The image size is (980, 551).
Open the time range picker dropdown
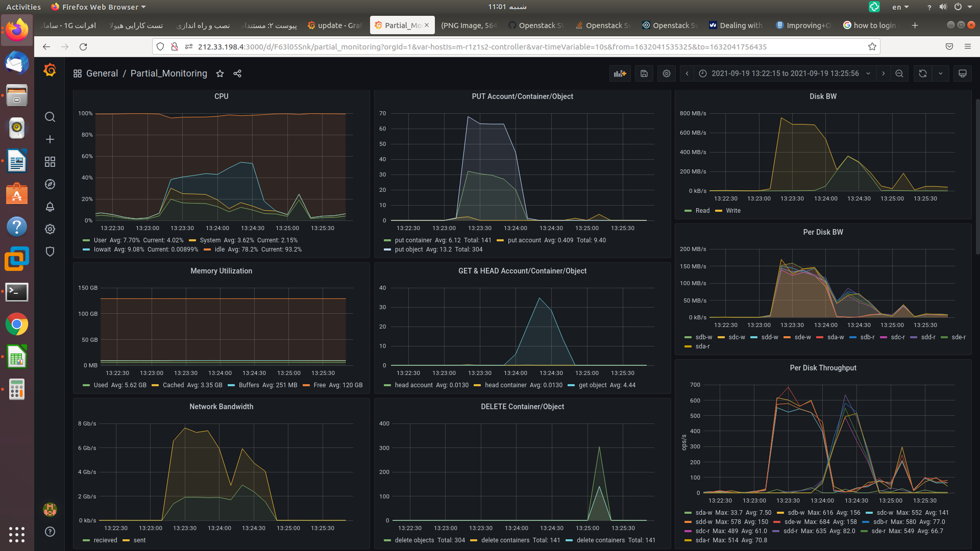785,73
